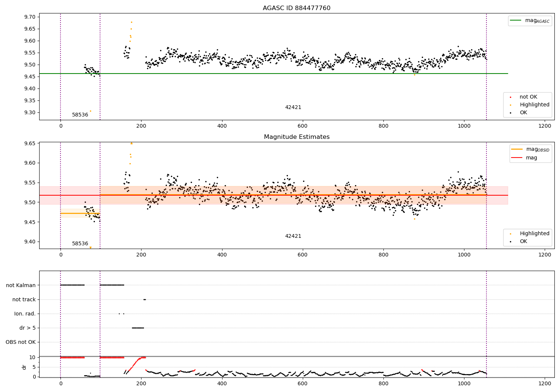Screen dimensions: 560x392
Task: Click orange line sample beside mag OBSID
Action: point(517,149)
